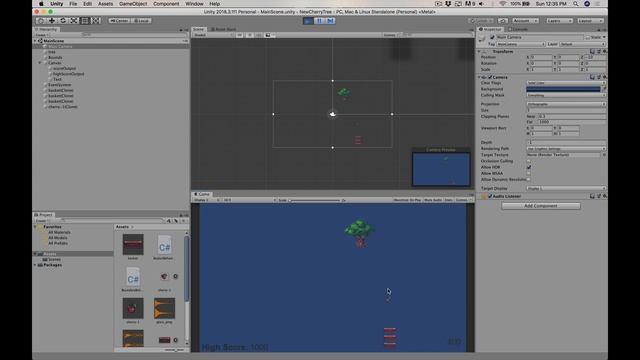Disable the Audio Listener checkbox
Screen dimensions: 640x360
click(x=490, y=196)
